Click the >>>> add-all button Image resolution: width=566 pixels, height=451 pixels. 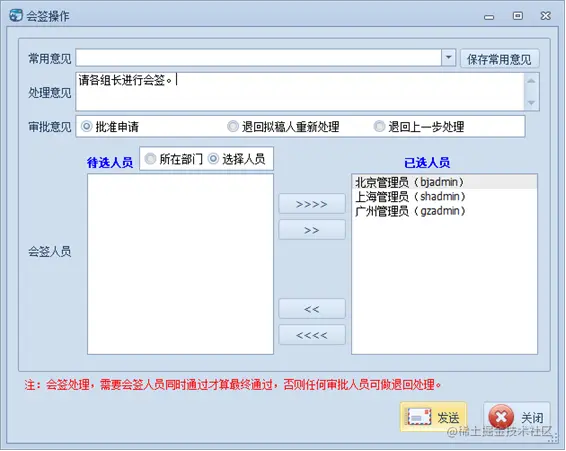[x=312, y=204]
